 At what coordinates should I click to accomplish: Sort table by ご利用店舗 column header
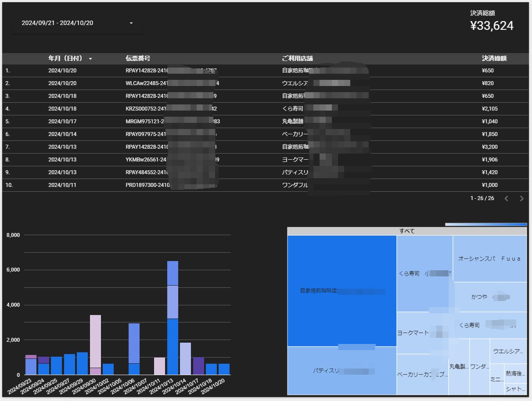click(x=297, y=58)
